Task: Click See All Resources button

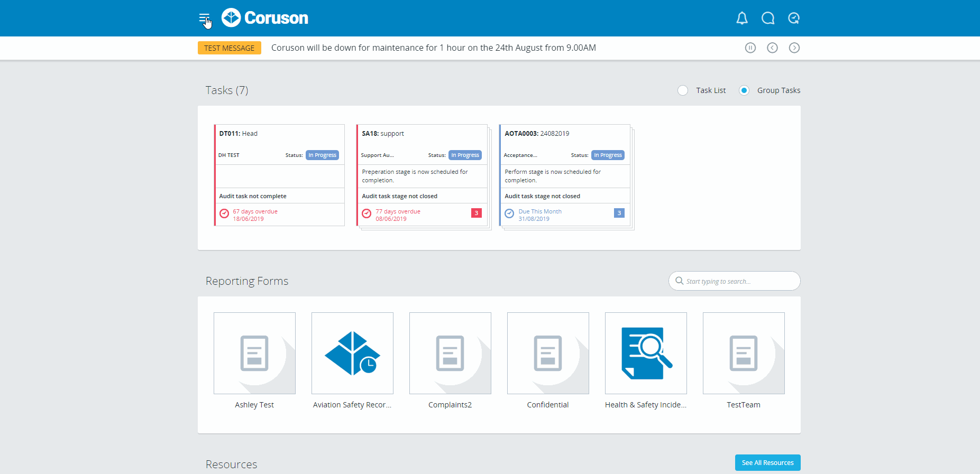Action: pyautogui.click(x=767, y=462)
